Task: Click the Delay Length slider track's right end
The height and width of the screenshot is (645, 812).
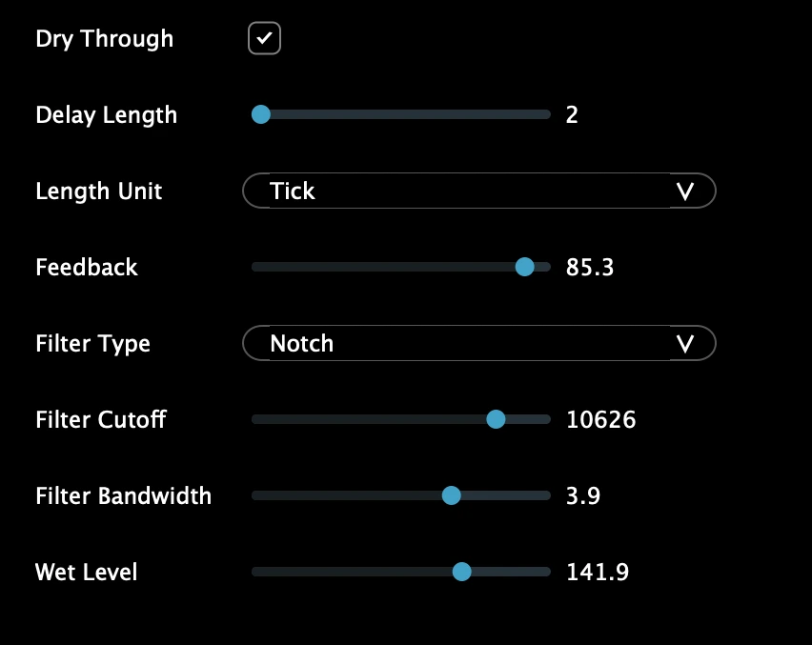Action: tap(545, 114)
